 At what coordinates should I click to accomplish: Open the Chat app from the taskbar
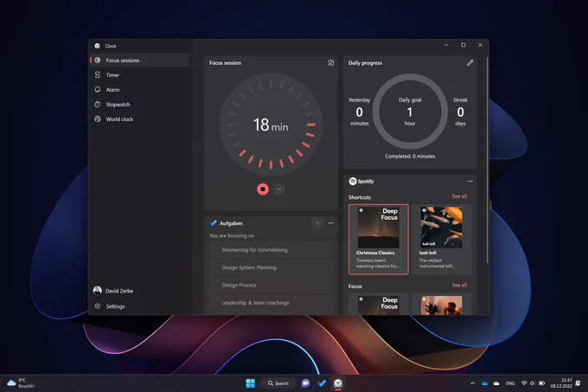305,383
